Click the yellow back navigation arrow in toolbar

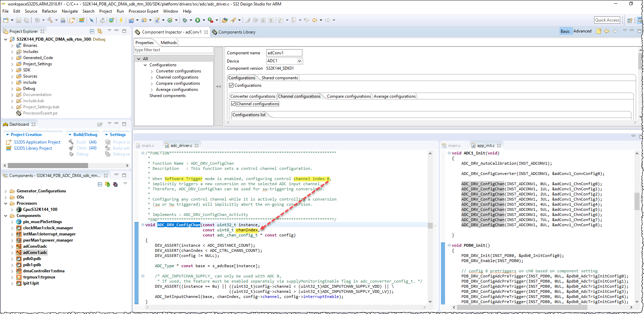[x=315, y=20]
